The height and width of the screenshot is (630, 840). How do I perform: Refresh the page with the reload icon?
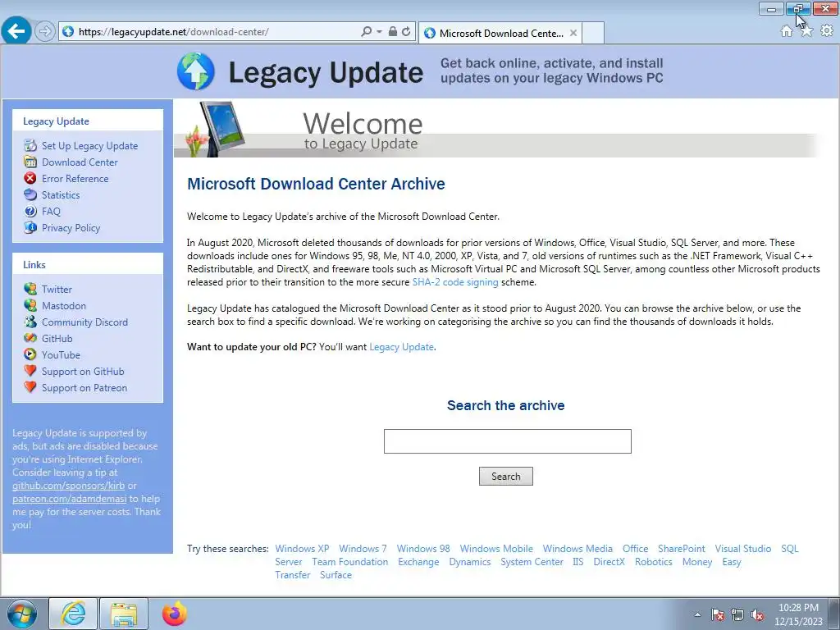[406, 32]
